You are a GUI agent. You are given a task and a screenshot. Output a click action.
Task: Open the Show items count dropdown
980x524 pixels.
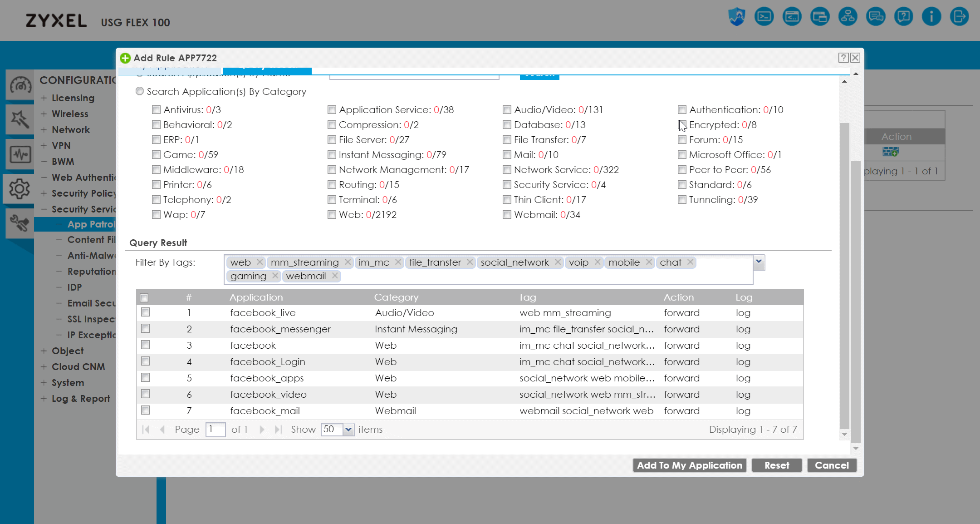[348, 430]
